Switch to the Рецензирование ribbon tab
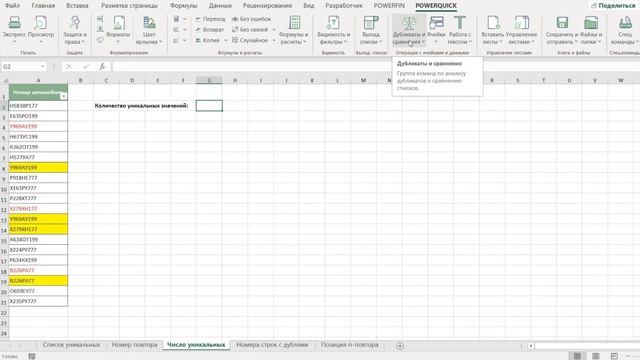Screen dimensions: 640x360 (267, 6)
